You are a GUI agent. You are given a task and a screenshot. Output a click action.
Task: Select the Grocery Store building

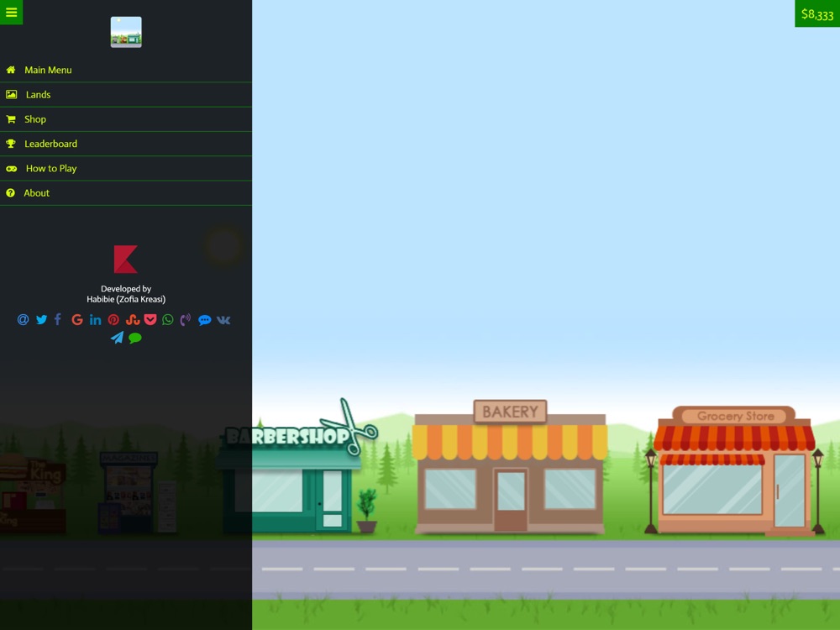tap(734, 470)
